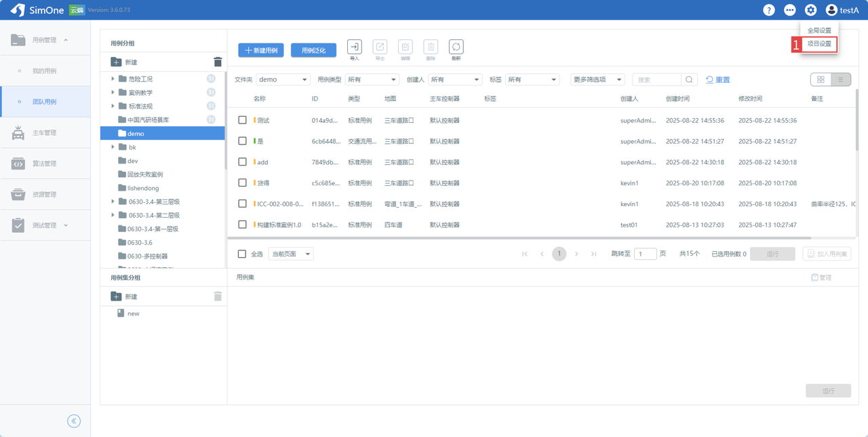Screen dimensions: 868x437
Task: Click the 新建用例 button
Action: (261, 50)
